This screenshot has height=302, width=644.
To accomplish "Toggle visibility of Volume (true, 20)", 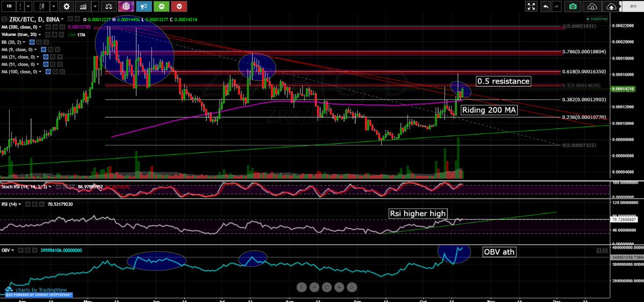I will pyautogui.click(x=48, y=34).
